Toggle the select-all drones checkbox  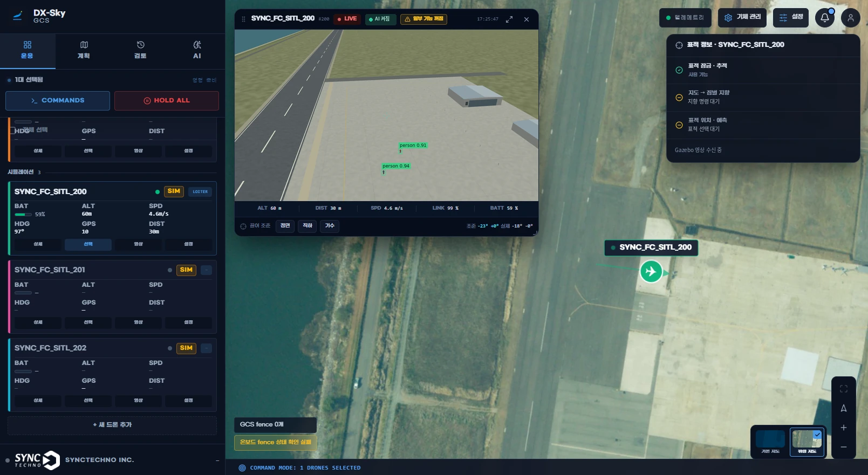pyautogui.click(x=11, y=130)
